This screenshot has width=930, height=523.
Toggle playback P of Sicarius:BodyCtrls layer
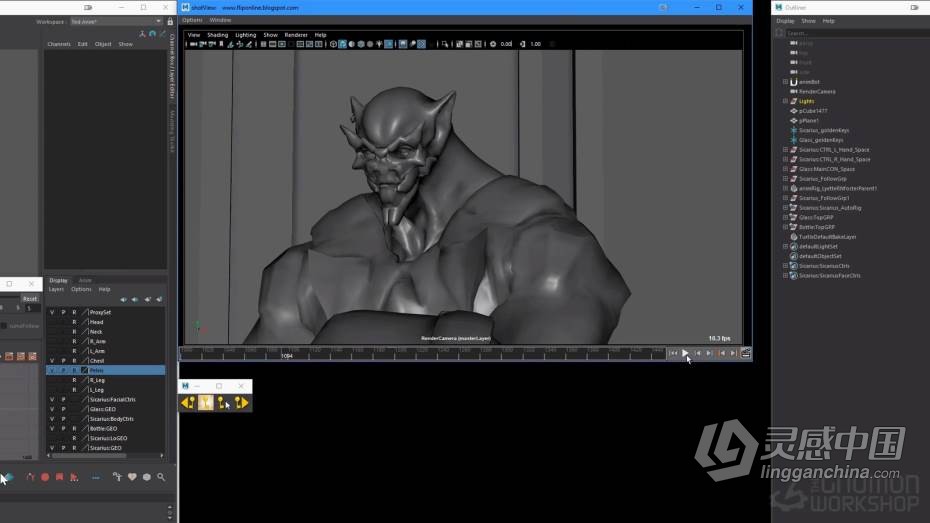click(63, 419)
